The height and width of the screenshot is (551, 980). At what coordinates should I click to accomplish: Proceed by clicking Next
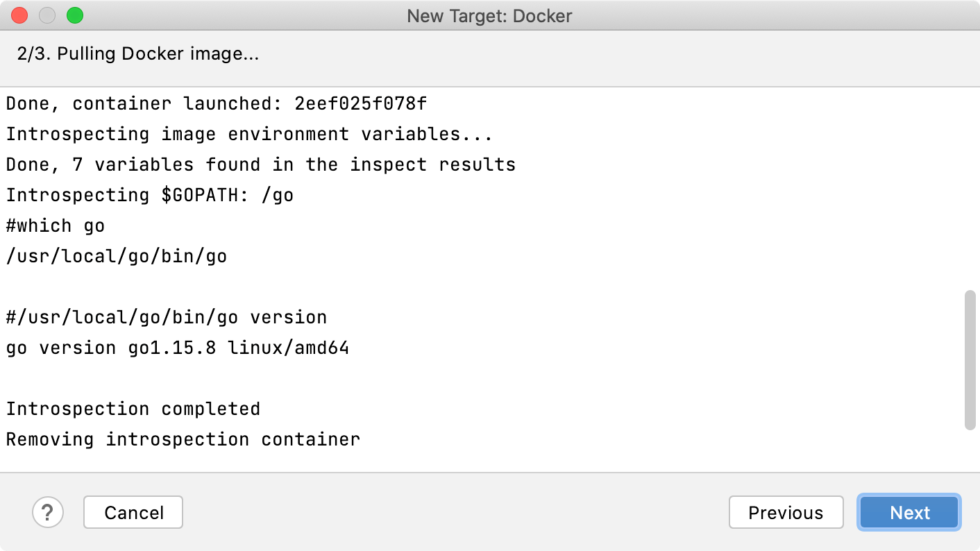pos(909,512)
